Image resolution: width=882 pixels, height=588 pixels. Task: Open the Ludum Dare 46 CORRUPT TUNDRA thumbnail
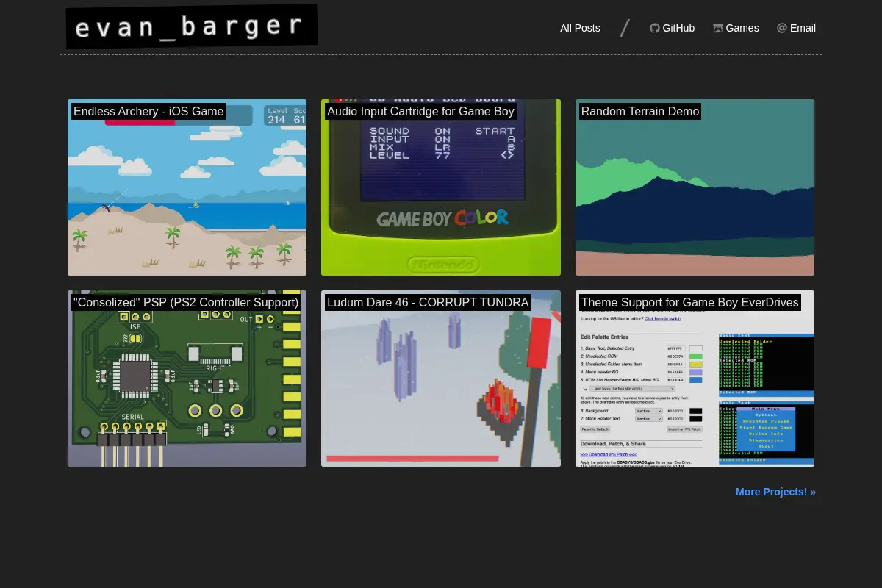click(x=441, y=379)
